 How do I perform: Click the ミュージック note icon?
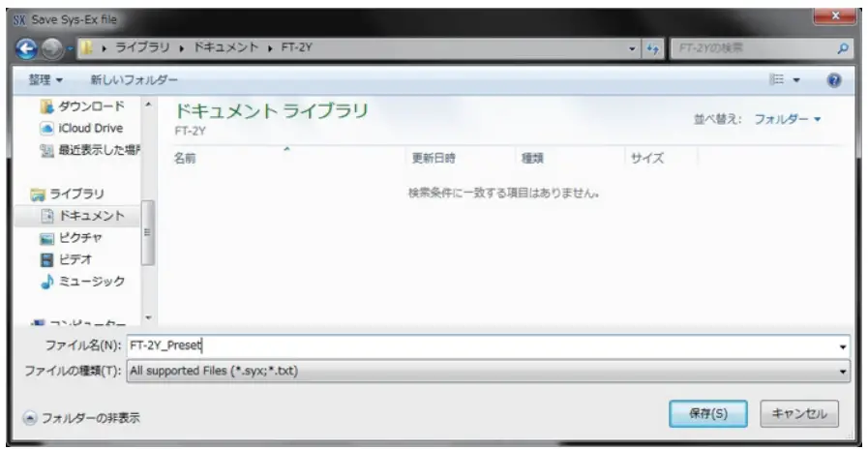[x=47, y=282]
